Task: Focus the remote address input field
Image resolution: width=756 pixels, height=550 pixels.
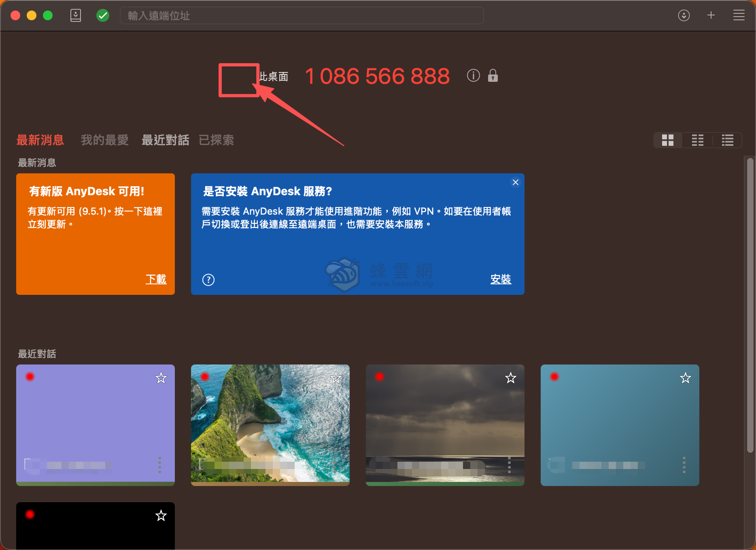Action: (302, 15)
